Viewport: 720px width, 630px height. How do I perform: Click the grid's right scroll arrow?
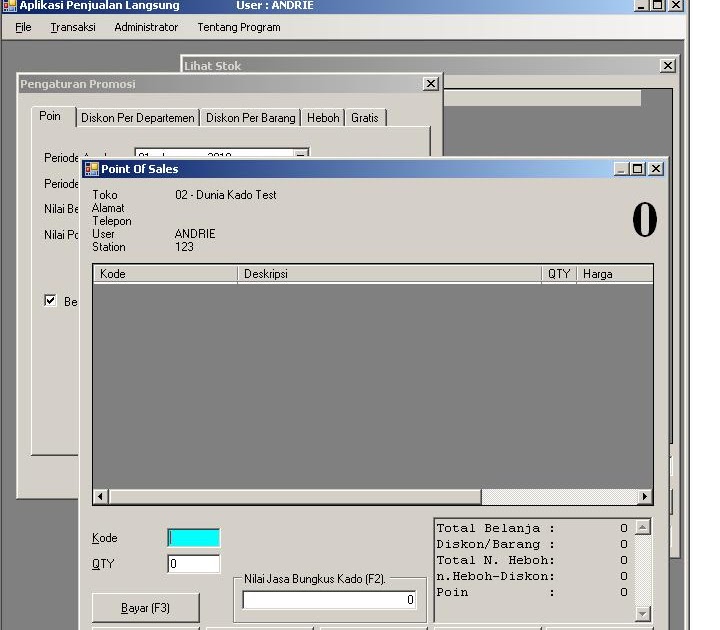tap(645, 496)
